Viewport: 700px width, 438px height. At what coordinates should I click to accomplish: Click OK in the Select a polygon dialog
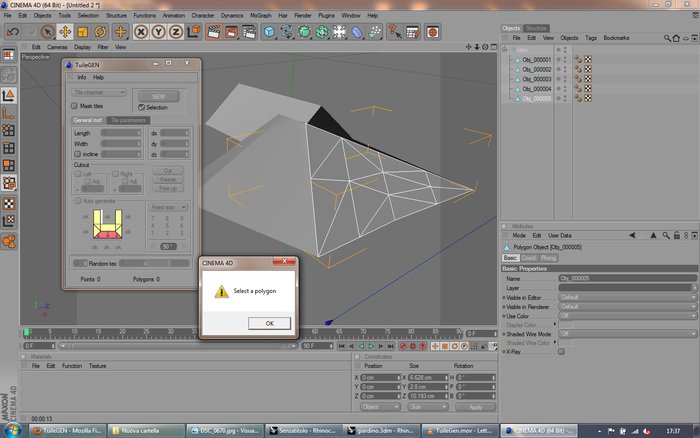269,323
